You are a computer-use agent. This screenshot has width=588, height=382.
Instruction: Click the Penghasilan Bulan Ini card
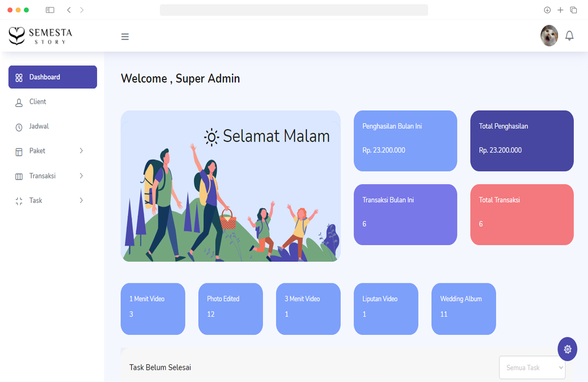(x=405, y=141)
